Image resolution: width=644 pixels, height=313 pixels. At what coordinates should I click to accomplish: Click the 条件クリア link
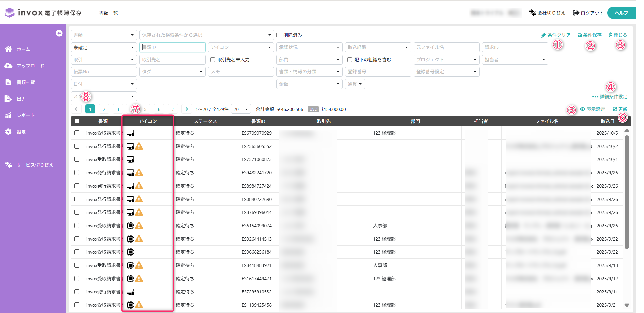coord(556,35)
